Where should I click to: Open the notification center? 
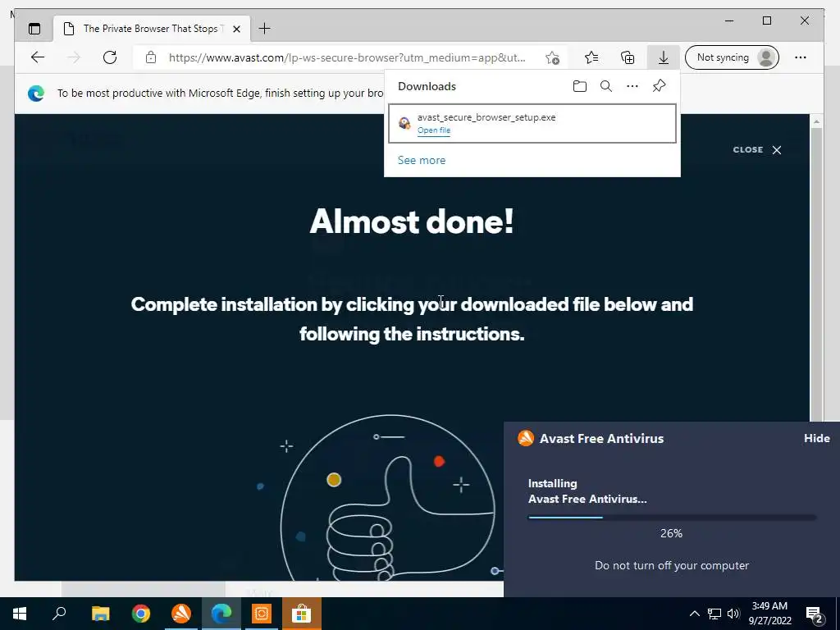point(815,615)
